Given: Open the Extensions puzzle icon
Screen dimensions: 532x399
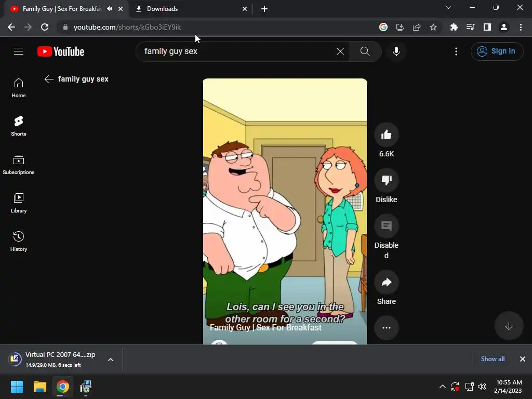Looking at the screenshot, I should click(454, 27).
